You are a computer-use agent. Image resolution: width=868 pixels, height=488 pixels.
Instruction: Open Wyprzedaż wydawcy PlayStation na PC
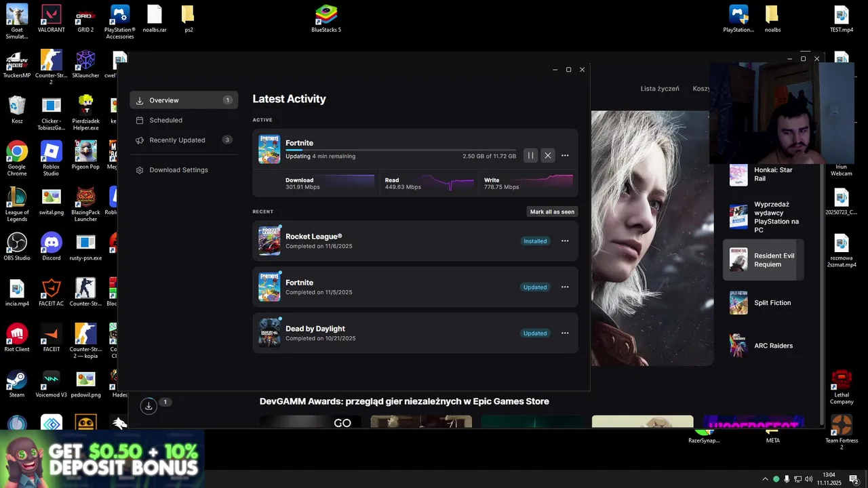pos(764,217)
